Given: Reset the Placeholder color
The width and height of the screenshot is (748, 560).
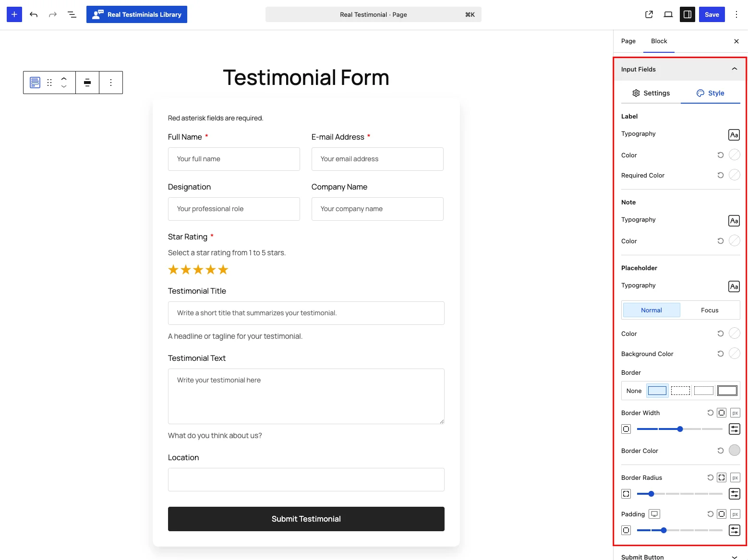Looking at the screenshot, I should [x=721, y=334].
